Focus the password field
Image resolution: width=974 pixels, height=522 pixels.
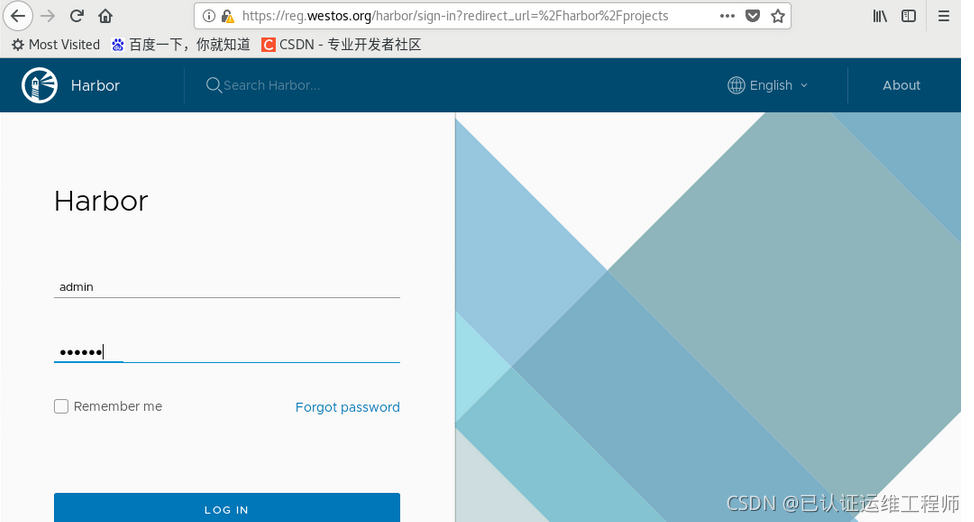(x=227, y=352)
